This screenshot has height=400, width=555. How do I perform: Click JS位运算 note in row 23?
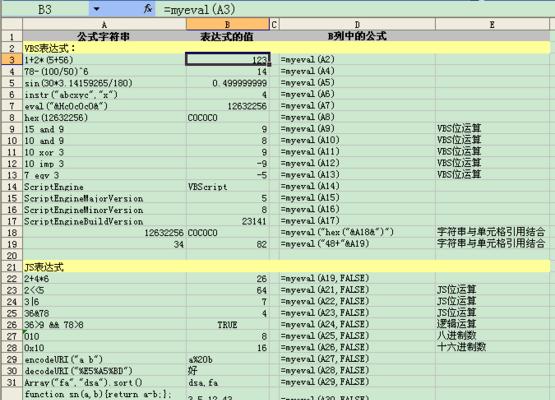point(457,290)
